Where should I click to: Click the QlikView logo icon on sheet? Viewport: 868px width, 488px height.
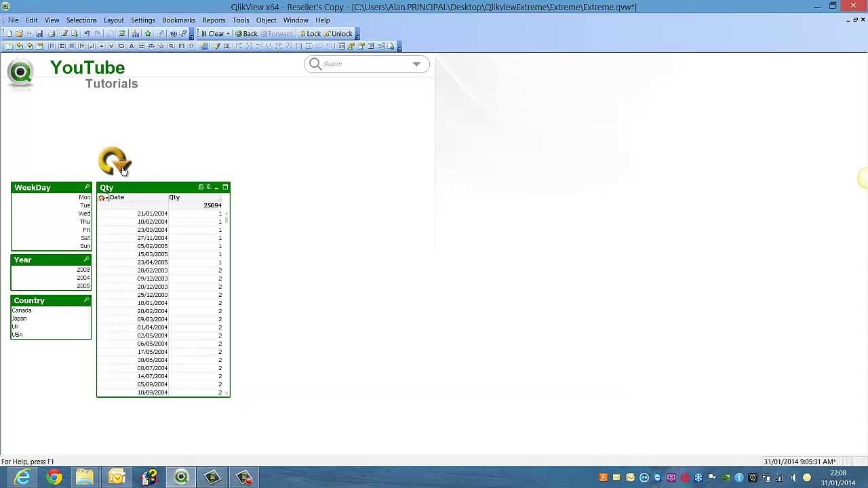(x=20, y=73)
